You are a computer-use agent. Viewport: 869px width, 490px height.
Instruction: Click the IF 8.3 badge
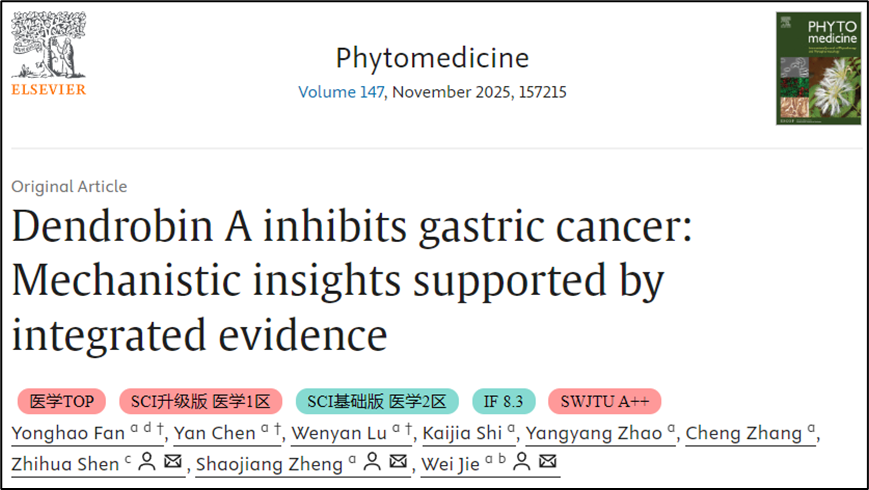click(x=503, y=402)
